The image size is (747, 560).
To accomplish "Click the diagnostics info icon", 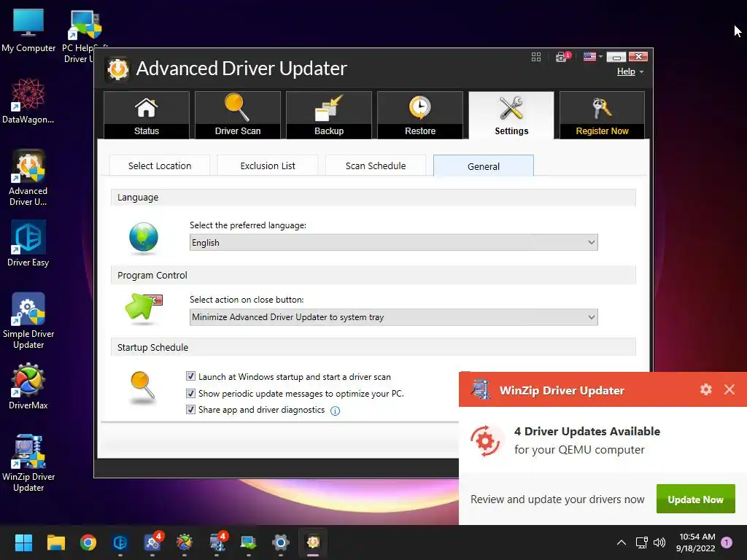I will pyautogui.click(x=336, y=411).
